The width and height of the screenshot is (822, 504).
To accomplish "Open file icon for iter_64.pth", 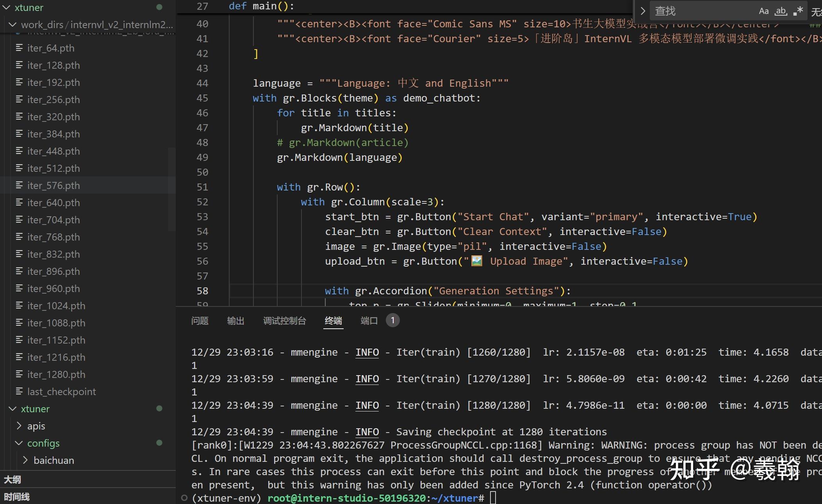I will (x=19, y=48).
